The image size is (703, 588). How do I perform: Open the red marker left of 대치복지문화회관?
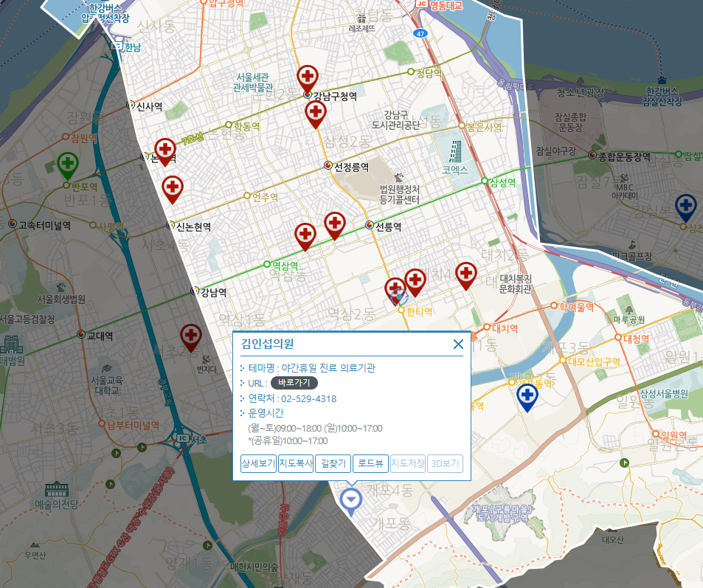[x=465, y=274]
